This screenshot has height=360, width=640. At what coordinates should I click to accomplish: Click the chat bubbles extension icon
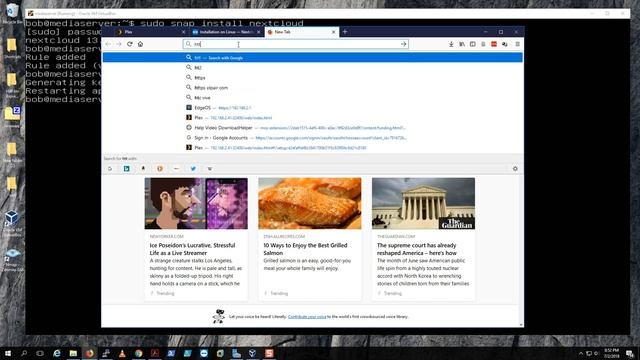coord(504,44)
